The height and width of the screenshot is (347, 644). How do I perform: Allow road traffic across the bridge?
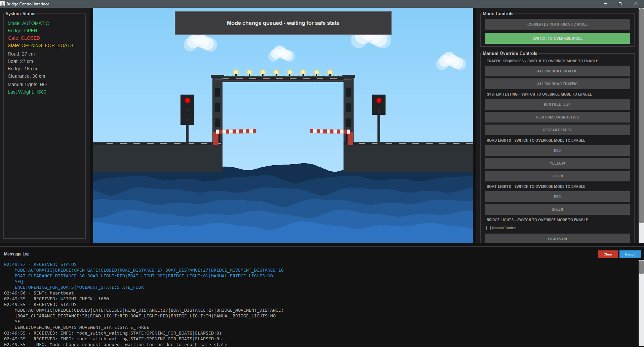tap(557, 83)
